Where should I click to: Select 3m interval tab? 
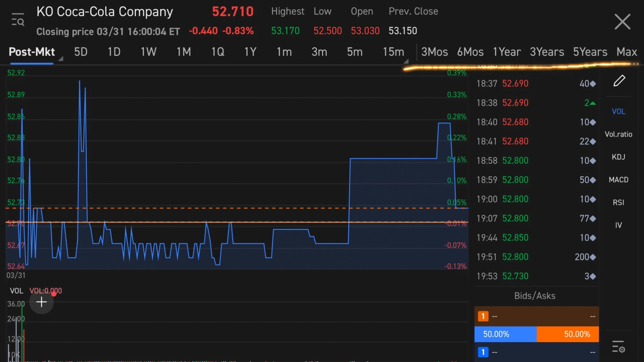point(319,52)
